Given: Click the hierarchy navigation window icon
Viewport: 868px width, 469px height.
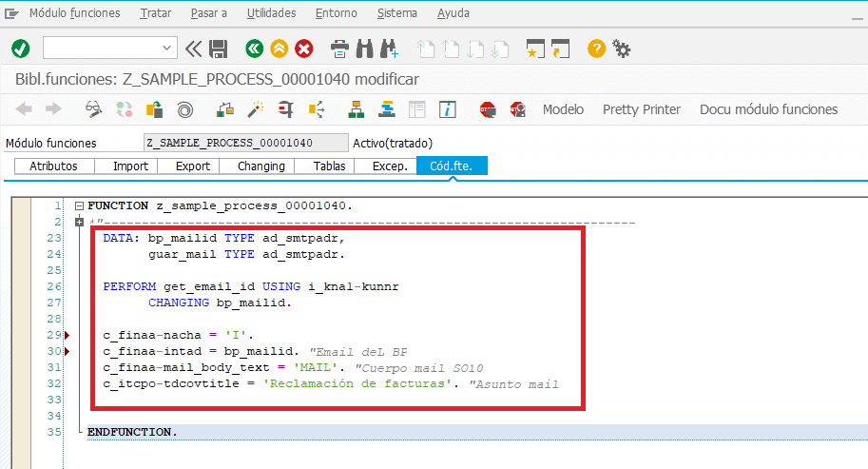Looking at the screenshot, I should point(356,109).
